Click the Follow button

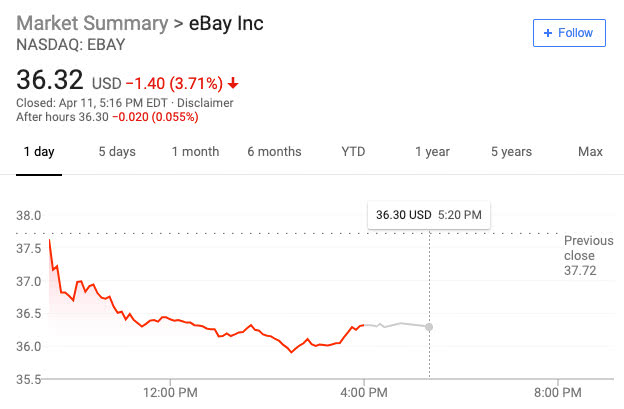click(569, 33)
